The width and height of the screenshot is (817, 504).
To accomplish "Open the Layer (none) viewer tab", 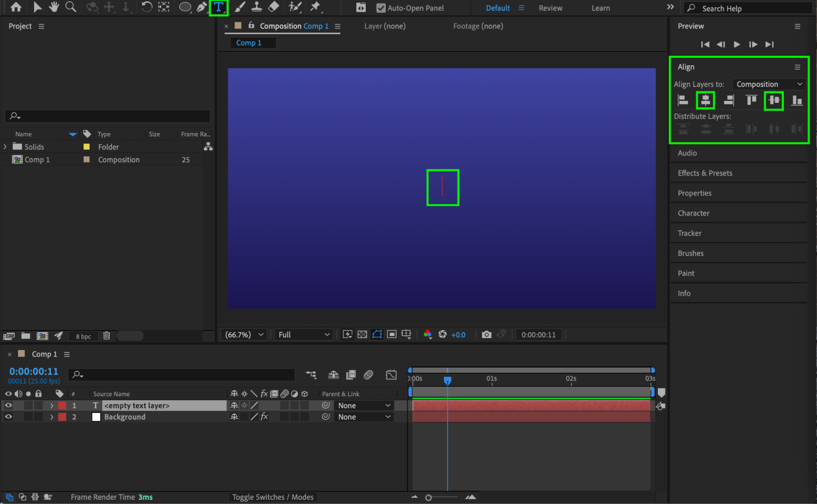I will [385, 26].
